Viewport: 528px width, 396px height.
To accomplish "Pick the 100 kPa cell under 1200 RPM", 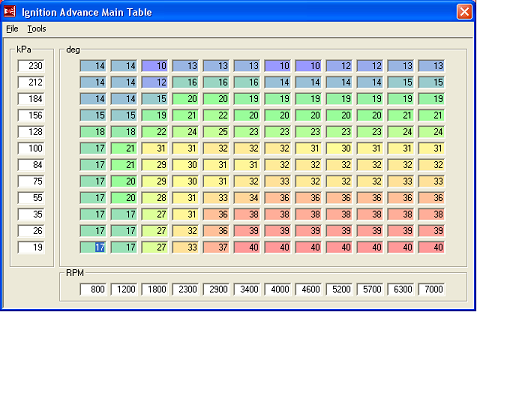I will coord(124,148).
